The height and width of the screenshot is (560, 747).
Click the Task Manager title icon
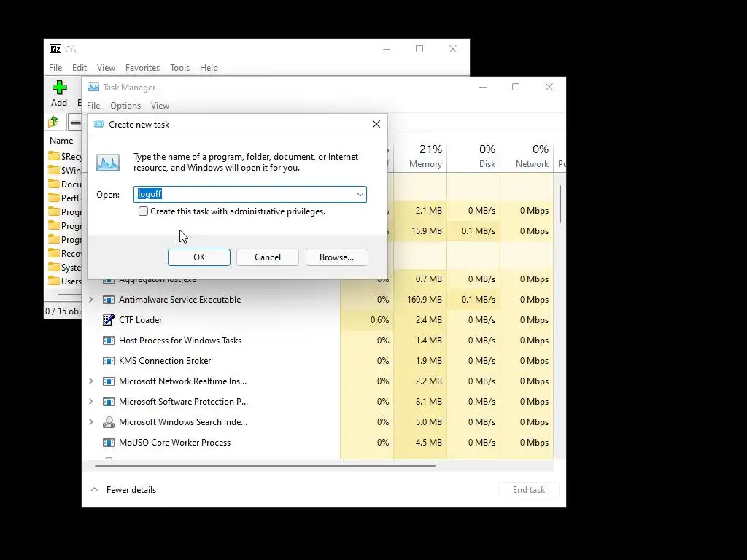point(93,87)
